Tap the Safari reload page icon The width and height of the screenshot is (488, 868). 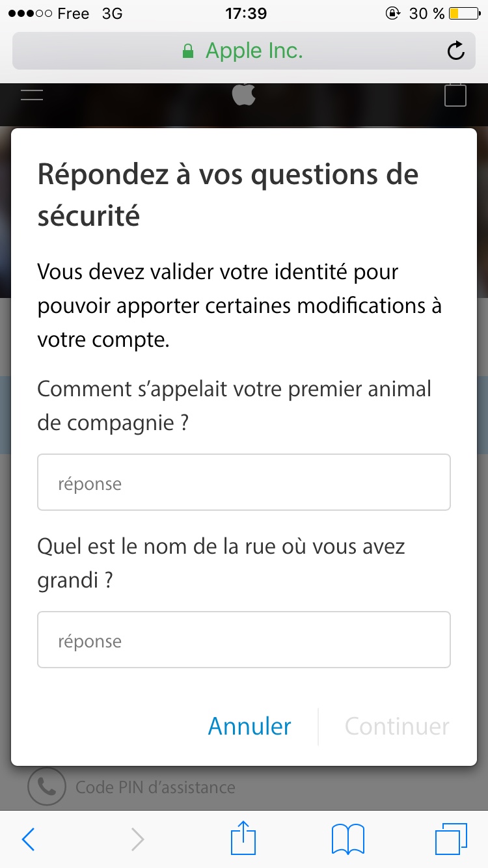click(x=456, y=51)
